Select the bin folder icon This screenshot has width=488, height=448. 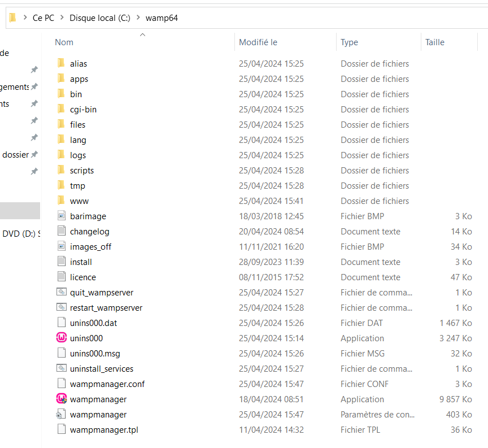[62, 94]
